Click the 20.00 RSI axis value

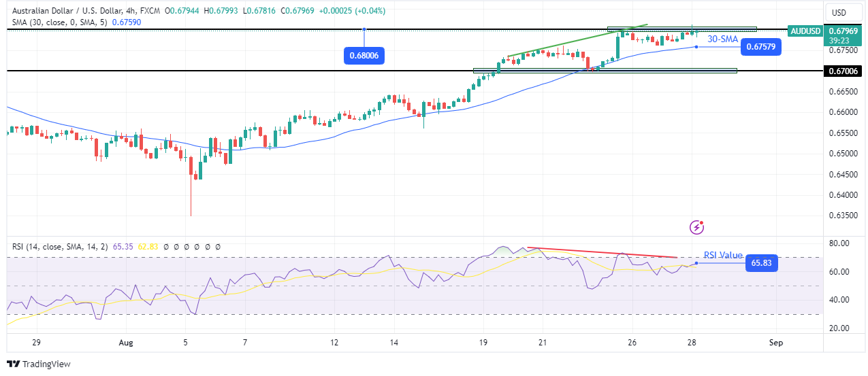click(840, 328)
